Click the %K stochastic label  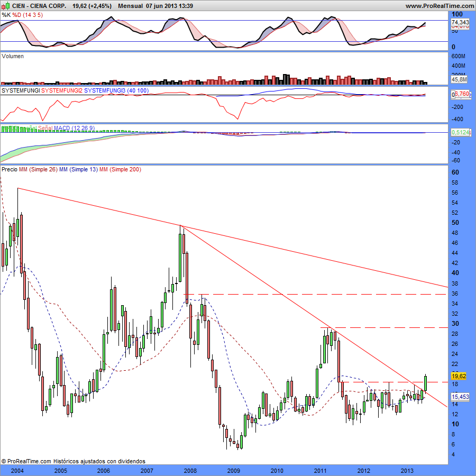(6, 15)
